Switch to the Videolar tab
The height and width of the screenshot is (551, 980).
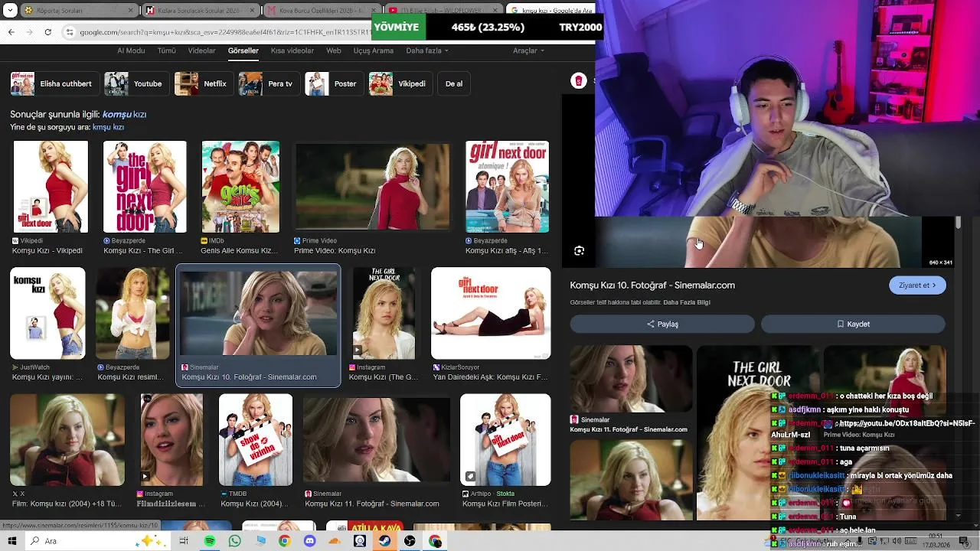pyautogui.click(x=201, y=51)
